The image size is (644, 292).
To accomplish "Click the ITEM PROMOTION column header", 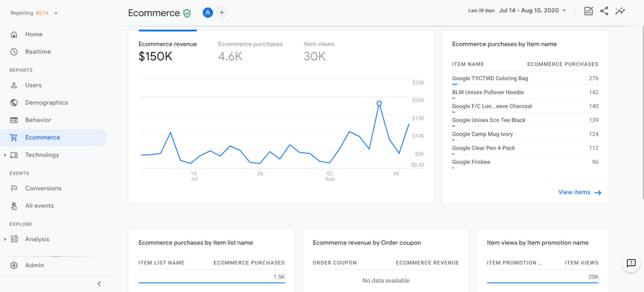I will tap(514, 263).
